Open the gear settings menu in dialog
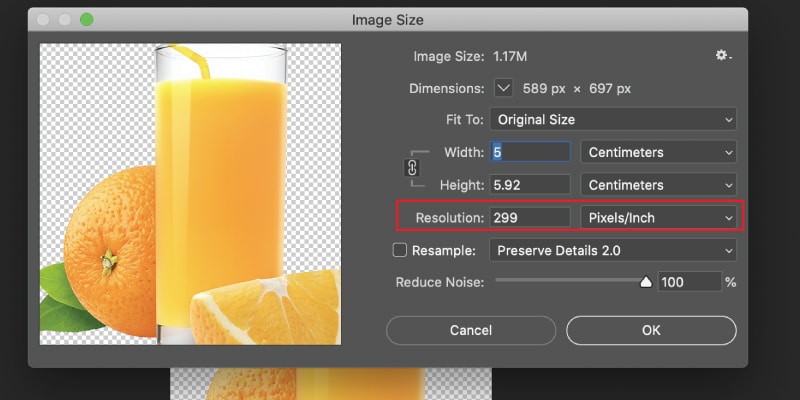The width and height of the screenshot is (800, 400). [723, 56]
